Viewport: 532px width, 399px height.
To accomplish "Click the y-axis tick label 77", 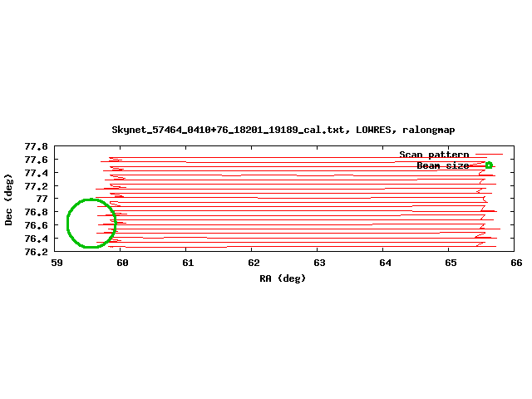I will pyautogui.click(x=42, y=199).
